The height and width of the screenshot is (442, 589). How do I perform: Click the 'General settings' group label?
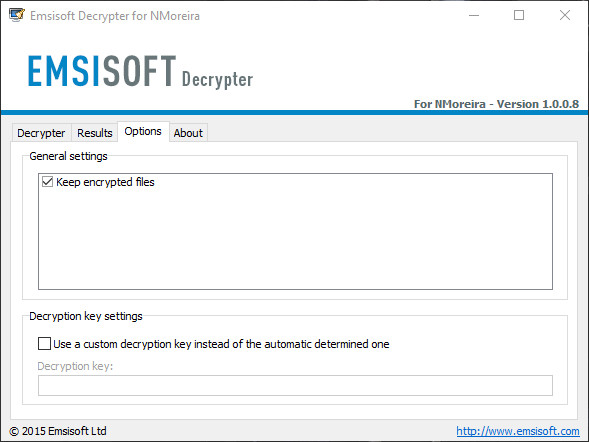click(x=68, y=156)
